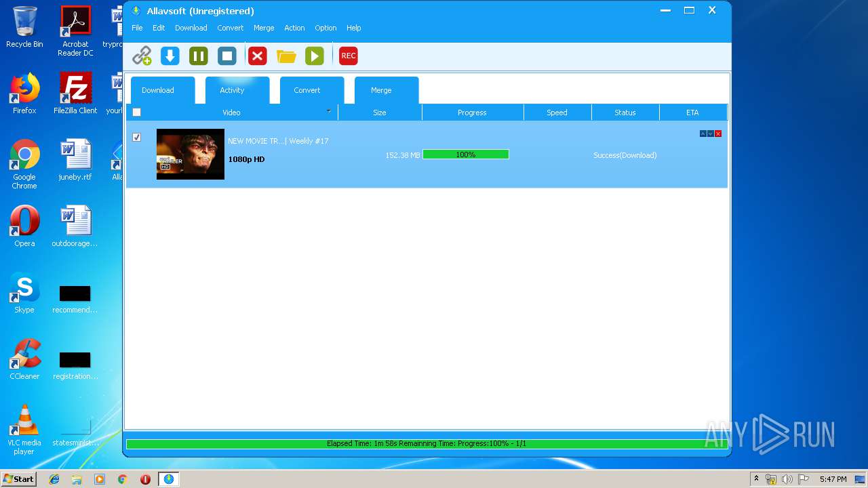868x488 pixels.
Task: Open the Edit menu
Action: pyautogui.click(x=159, y=28)
